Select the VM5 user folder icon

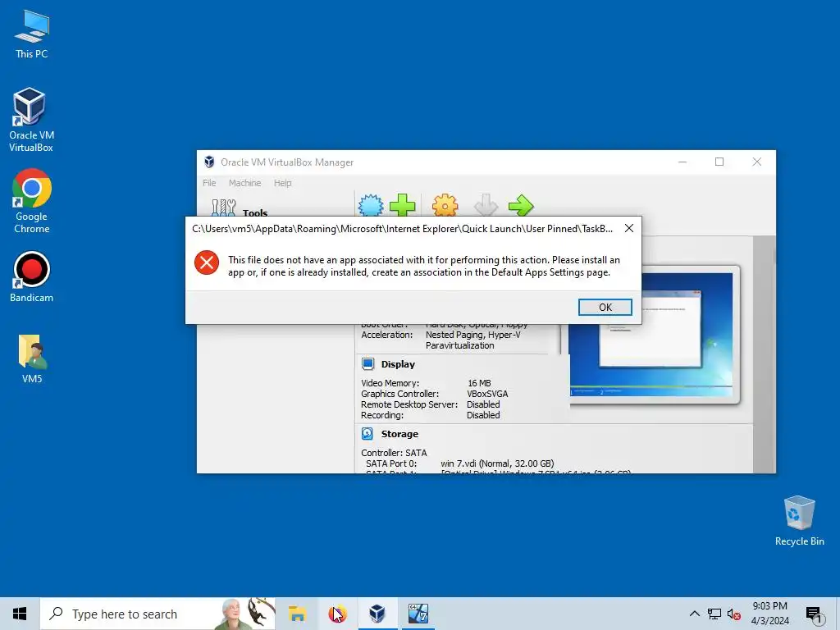(x=32, y=359)
